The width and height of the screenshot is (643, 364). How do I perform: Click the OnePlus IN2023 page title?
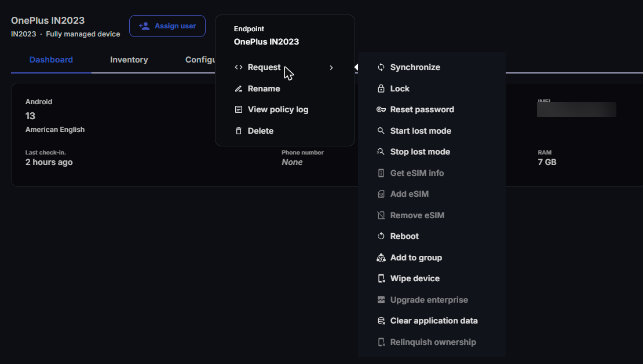click(48, 20)
